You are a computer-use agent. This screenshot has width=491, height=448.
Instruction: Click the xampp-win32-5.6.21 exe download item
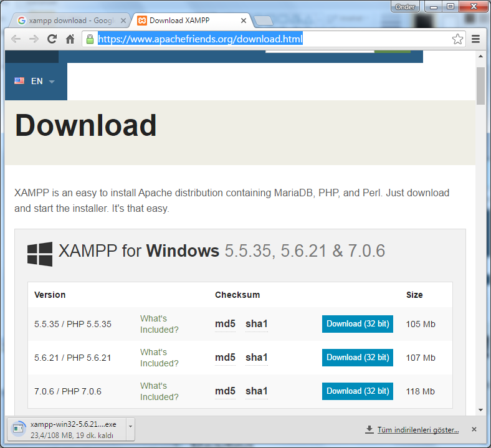67,429
